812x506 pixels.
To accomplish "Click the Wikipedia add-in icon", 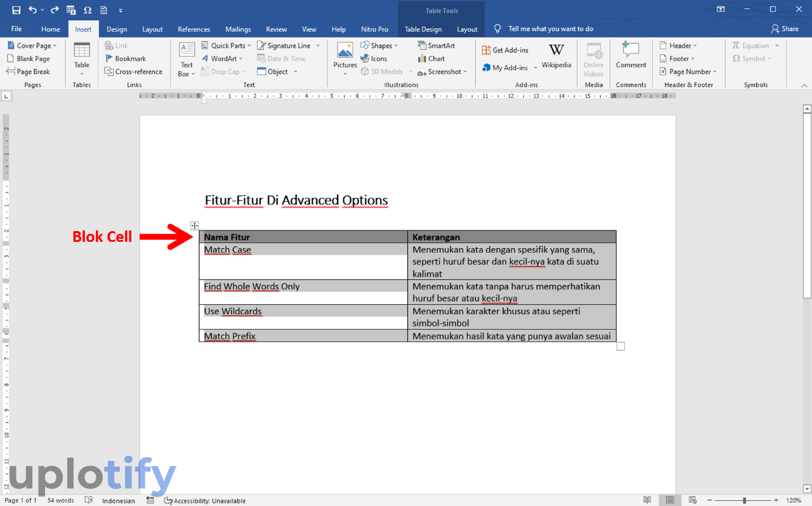I will 556,55.
